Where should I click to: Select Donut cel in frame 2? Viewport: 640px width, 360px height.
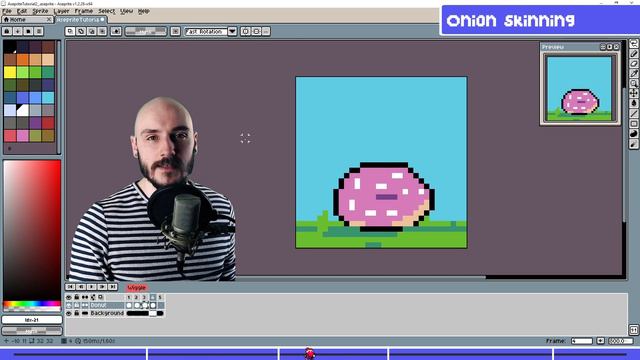(137, 305)
